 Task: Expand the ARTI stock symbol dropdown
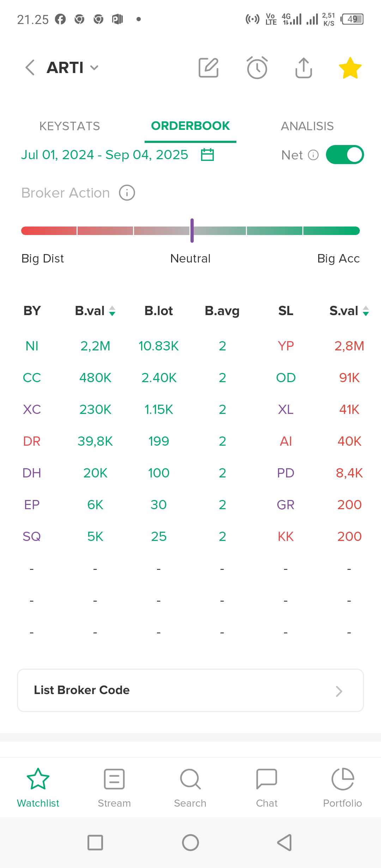tap(94, 67)
